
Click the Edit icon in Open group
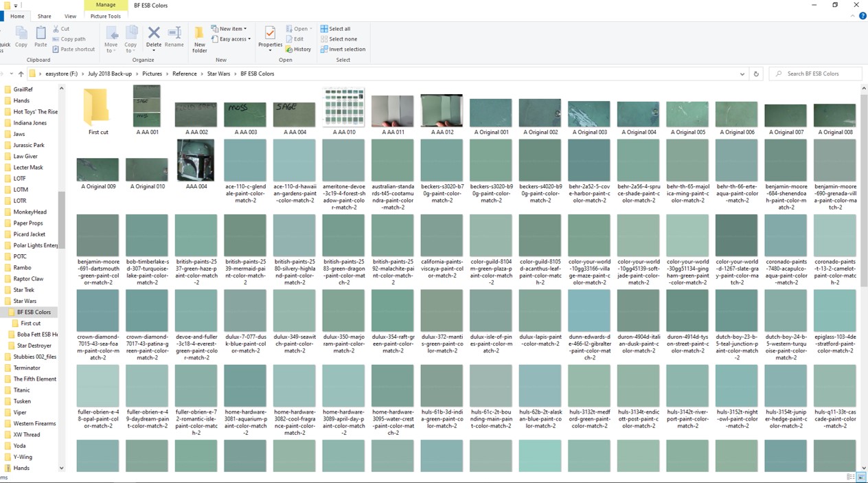tap(289, 39)
